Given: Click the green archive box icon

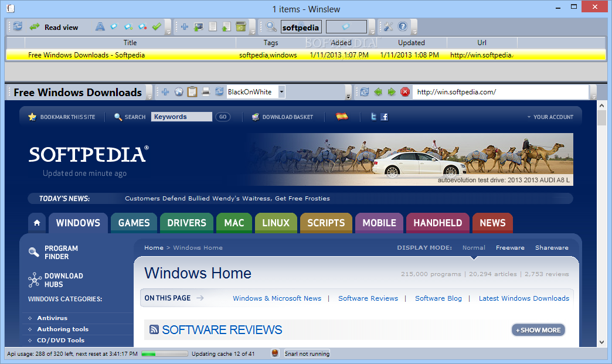Looking at the screenshot, I should pos(241,26).
